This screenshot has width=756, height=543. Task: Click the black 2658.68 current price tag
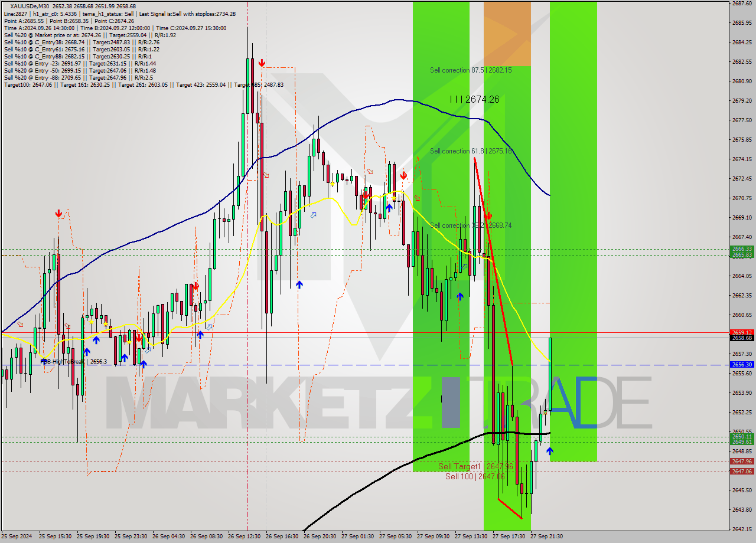pos(742,338)
